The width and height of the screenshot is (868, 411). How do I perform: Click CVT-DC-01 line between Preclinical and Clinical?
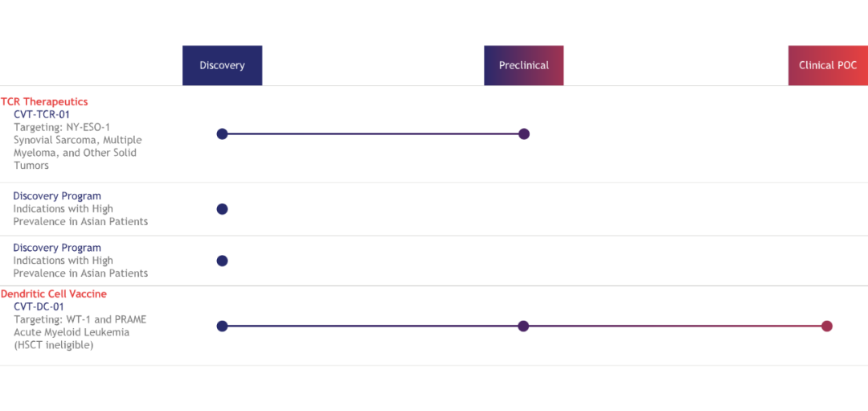click(675, 326)
